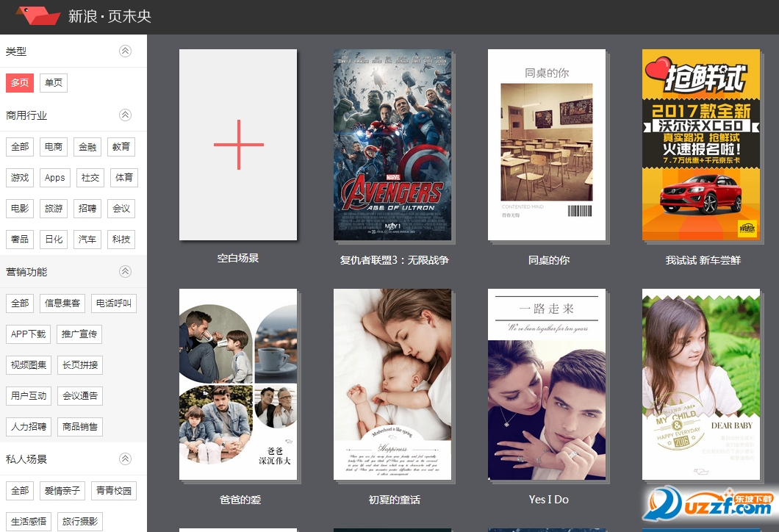Filter by Apps industry
Screen dimensions: 779x532
pyautogui.click(x=55, y=178)
